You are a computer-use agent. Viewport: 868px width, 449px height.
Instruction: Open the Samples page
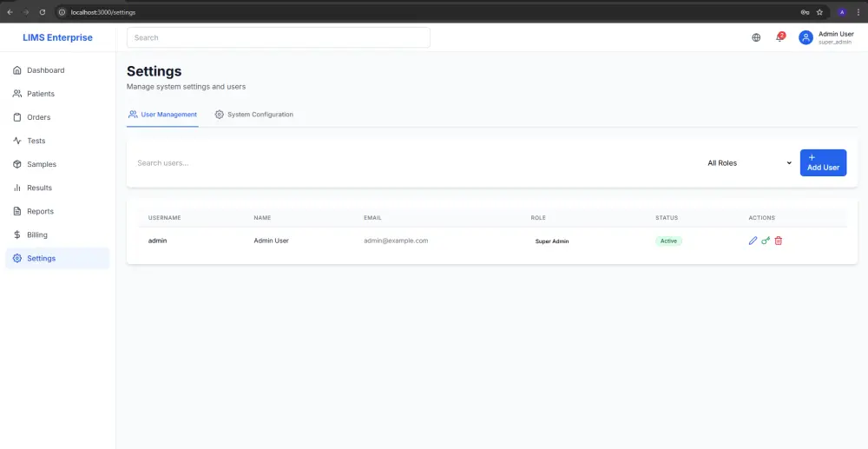pyautogui.click(x=57, y=164)
